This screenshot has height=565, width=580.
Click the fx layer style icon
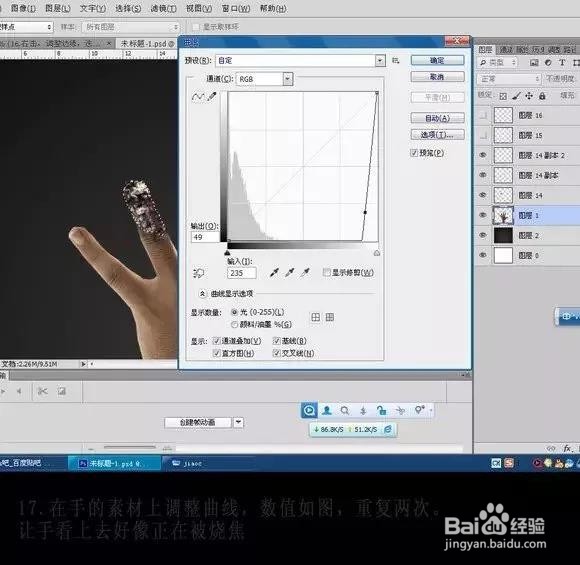(x=567, y=448)
